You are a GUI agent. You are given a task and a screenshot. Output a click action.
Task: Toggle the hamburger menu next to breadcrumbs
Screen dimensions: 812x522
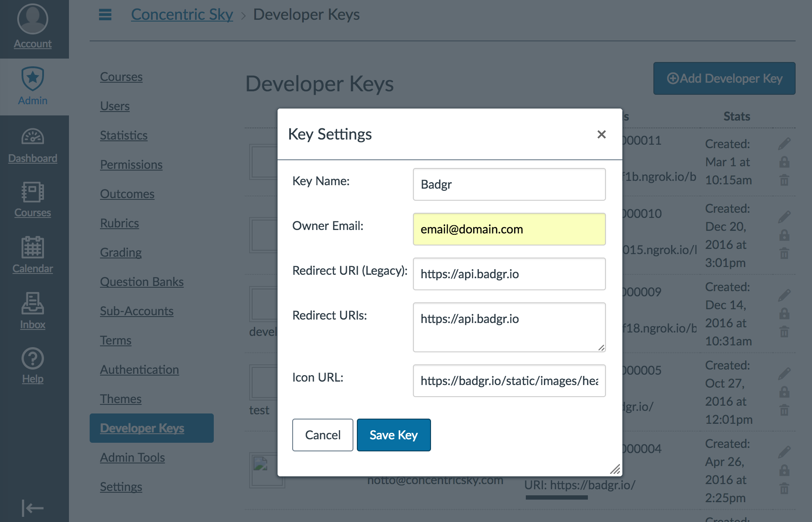[x=105, y=15]
